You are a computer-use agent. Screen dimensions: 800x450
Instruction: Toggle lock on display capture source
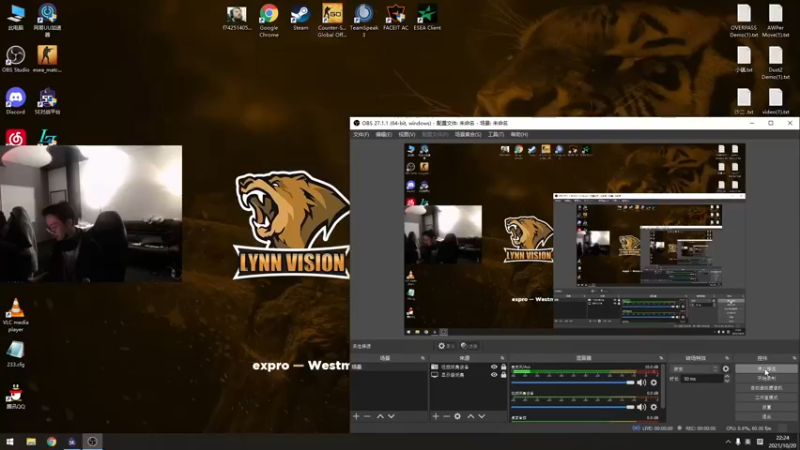coord(503,375)
